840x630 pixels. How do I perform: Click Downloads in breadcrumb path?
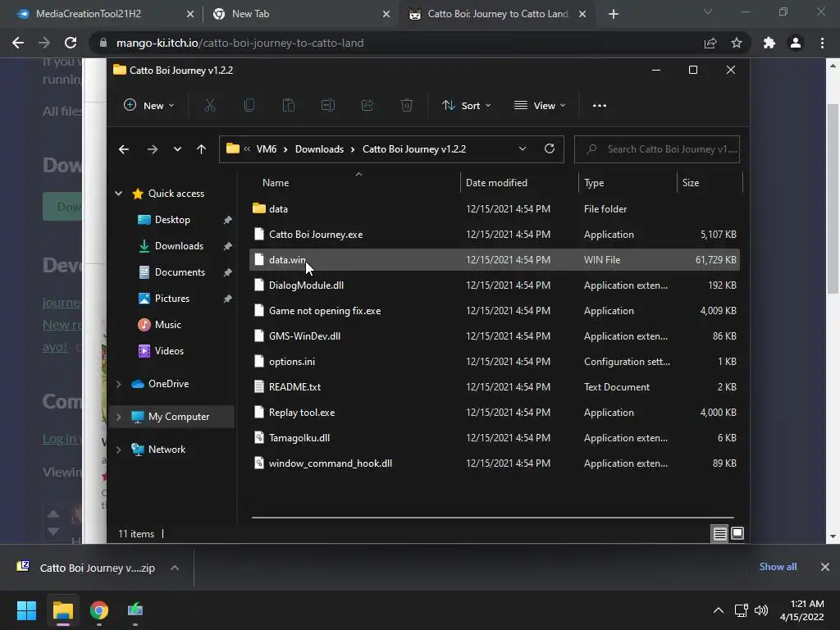click(319, 149)
